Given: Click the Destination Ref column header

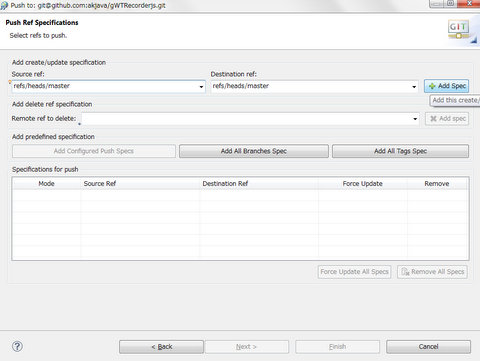Looking at the screenshot, I should pyautogui.click(x=259, y=184).
